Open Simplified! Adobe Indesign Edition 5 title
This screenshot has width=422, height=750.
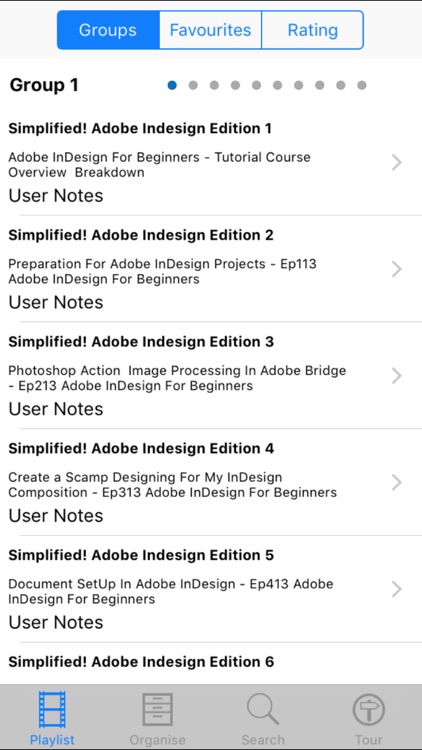141,555
